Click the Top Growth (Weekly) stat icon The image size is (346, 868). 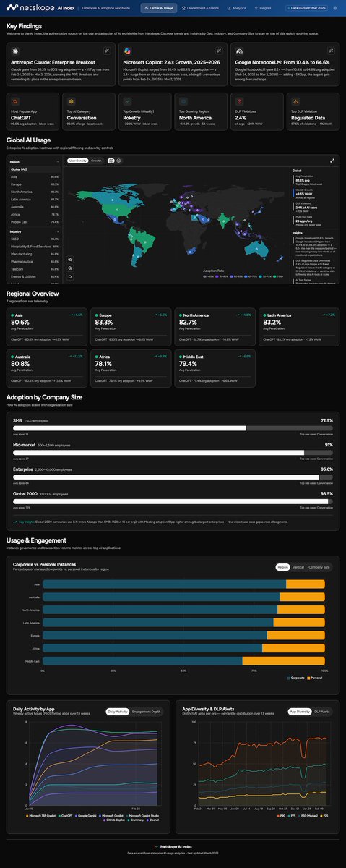tap(128, 103)
